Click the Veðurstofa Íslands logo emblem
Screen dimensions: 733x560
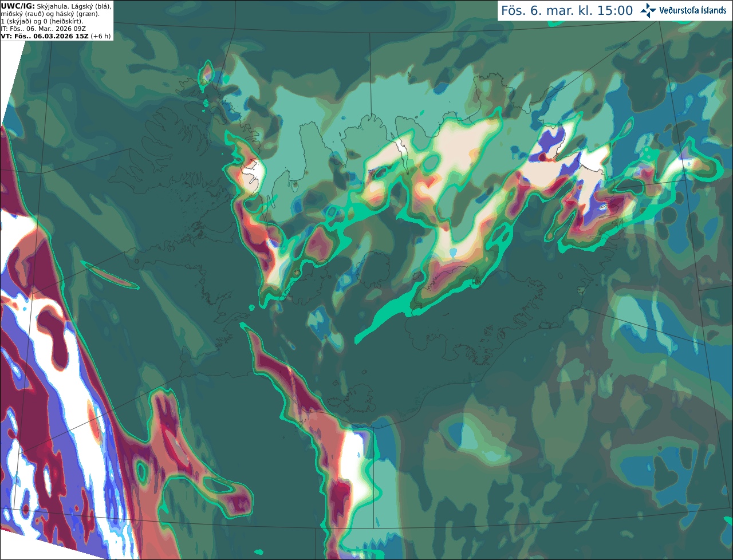(648, 10)
